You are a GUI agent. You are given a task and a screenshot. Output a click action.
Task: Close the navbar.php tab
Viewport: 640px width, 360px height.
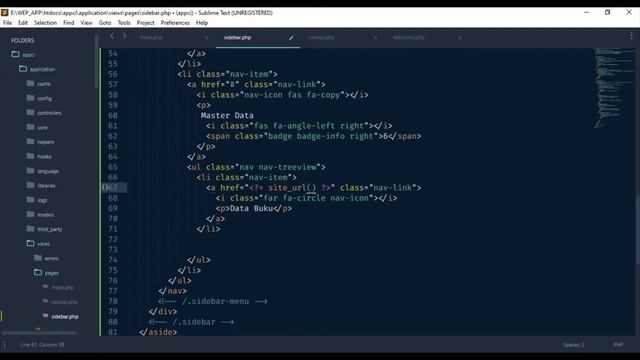pos(376,38)
